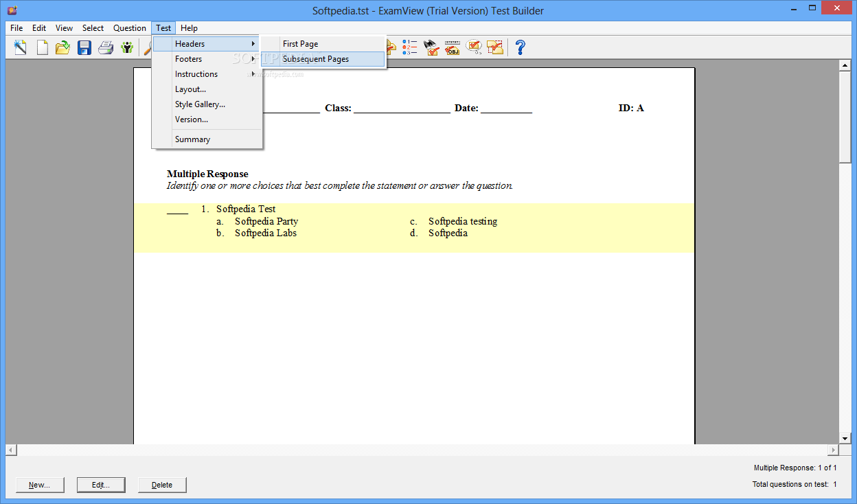Select Instructions in the Test menu

[207, 74]
